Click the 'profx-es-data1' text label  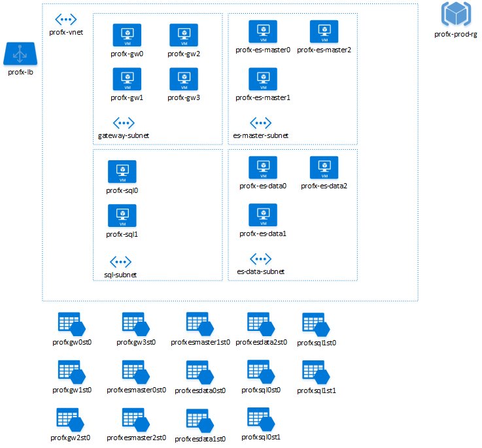pos(263,234)
